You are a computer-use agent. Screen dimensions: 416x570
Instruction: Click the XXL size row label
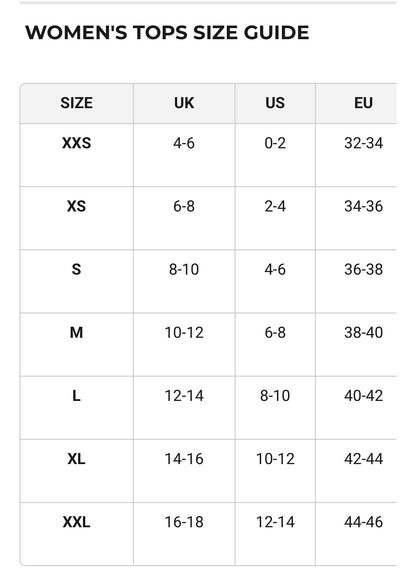76,522
